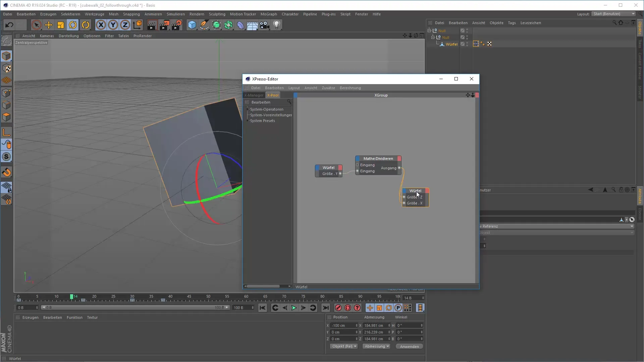Click search icon in X-Pool

(x=289, y=102)
